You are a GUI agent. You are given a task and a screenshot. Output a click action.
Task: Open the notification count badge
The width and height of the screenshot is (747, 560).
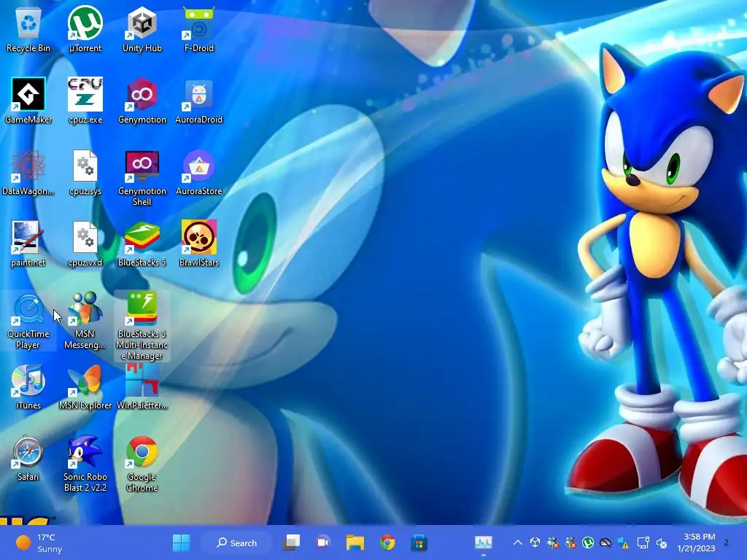click(x=727, y=542)
